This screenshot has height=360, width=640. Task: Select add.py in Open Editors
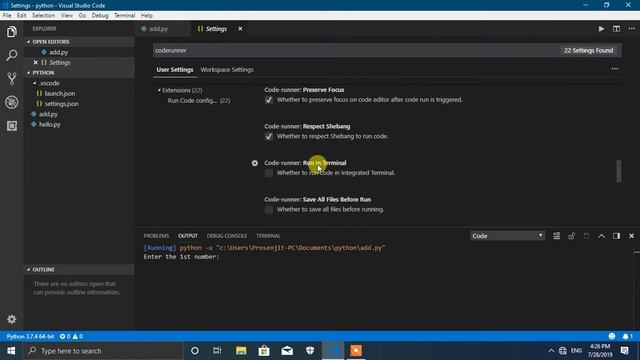[58, 52]
